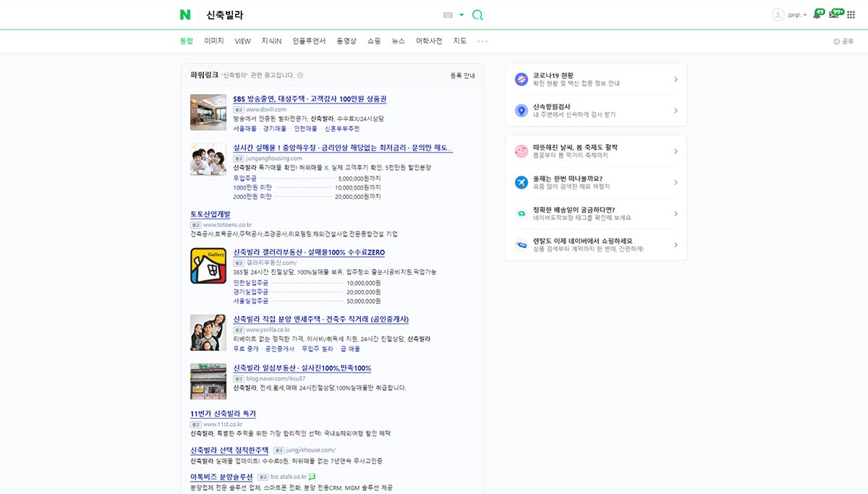Screen dimensions: 868x494
Task: Open the jongl.. account dropdown
Action: (x=790, y=14)
